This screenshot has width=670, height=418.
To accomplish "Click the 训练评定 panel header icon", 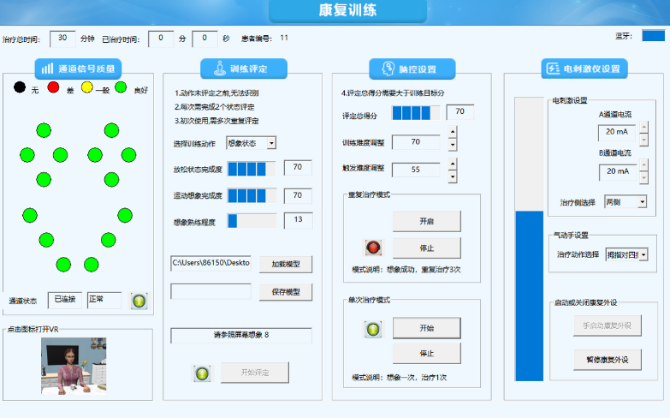I will pyautogui.click(x=212, y=69).
